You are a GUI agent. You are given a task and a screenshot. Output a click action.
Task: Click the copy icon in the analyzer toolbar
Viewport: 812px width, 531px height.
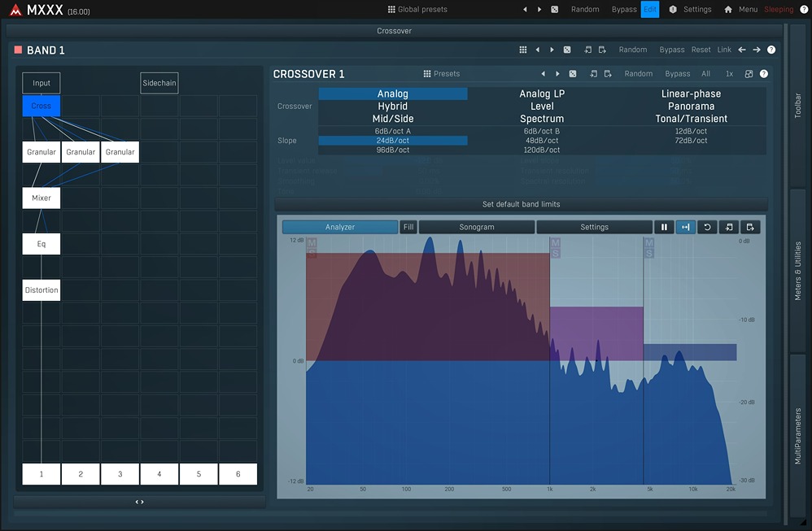click(x=749, y=227)
